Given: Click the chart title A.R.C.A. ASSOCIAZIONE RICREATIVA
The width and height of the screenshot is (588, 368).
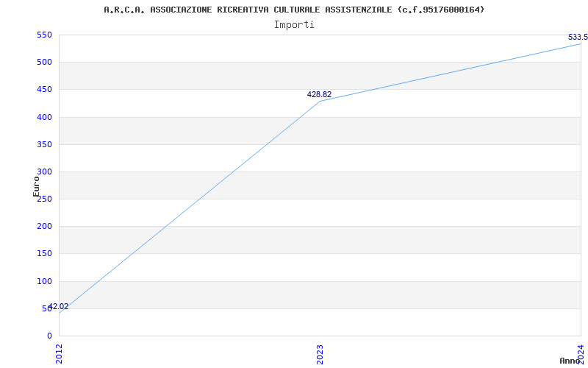Looking at the screenshot, I should [294, 10].
